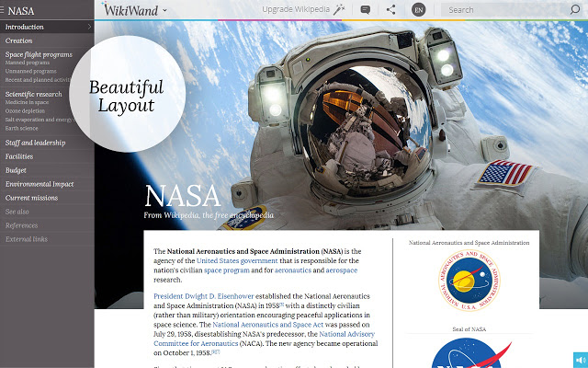This screenshot has width=588, height=368.
Task: Select External links in sidebar
Action: pyautogui.click(x=27, y=239)
